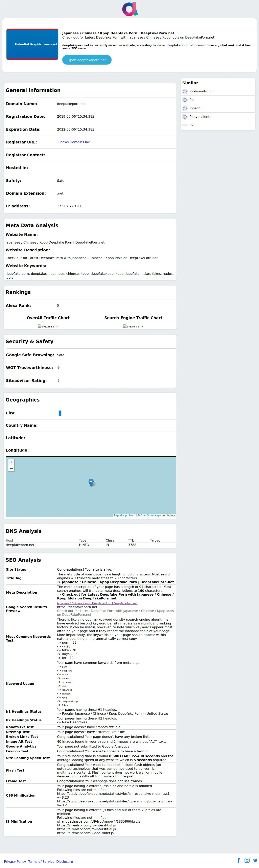Click the JS Minification row label
Screen dimensions: 259x868
click(x=19, y=822)
